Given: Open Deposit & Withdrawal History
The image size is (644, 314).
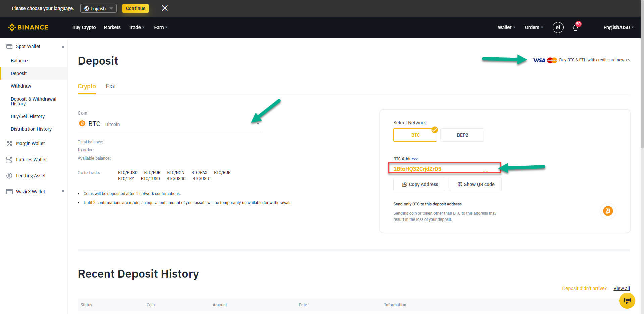Looking at the screenshot, I should pos(34,101).
